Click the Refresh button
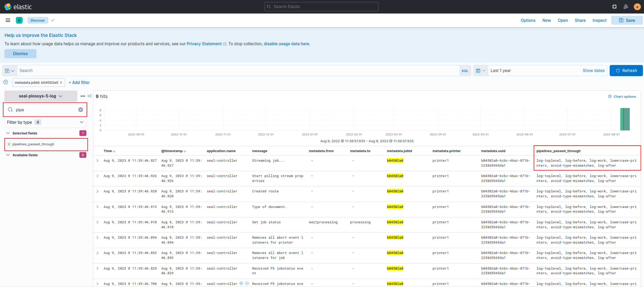The image size is (644, 287). click(x=626, y=70)
